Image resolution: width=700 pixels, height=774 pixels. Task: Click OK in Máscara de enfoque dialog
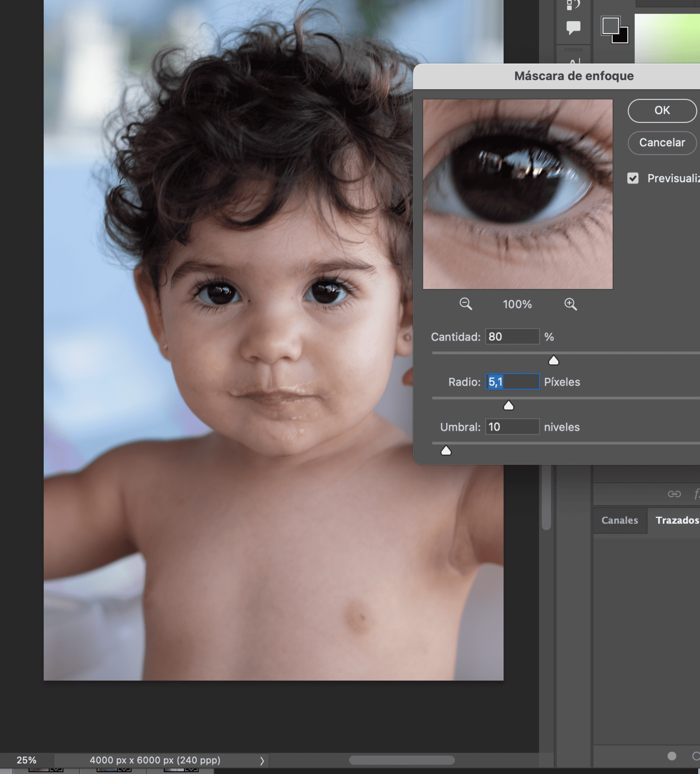point(662,111)
